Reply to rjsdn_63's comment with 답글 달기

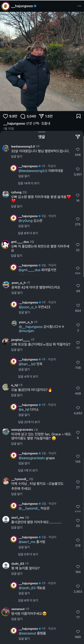click(17, 574)
